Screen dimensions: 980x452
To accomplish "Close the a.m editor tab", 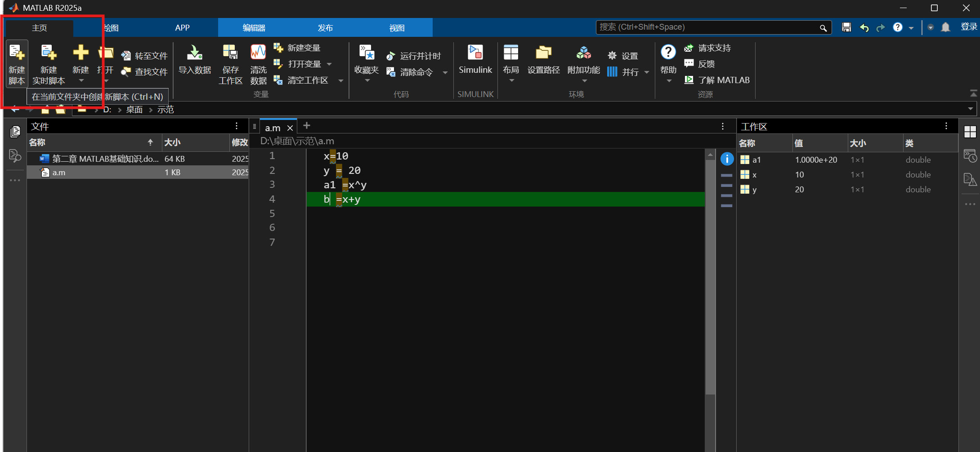I will (290, 128).
